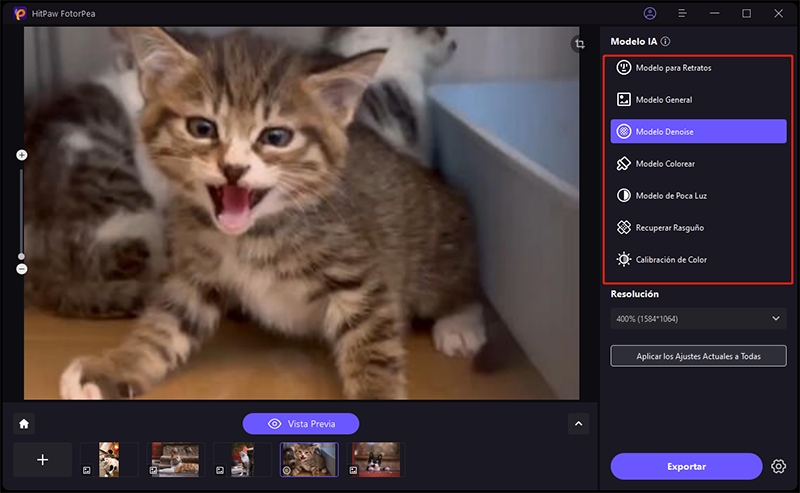
Task: Open export settings gear icon
Action: [x=778, y=466]
